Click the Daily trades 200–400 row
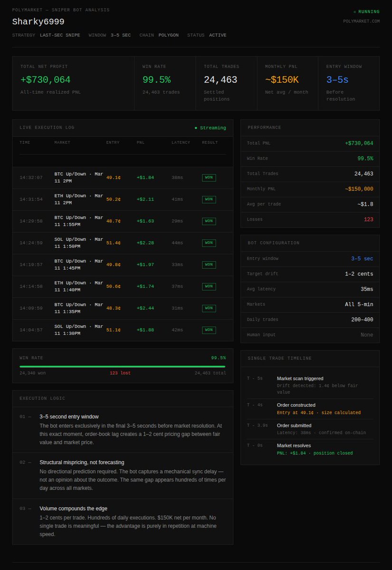This screenshot has height=570, width=392. pos(310,320)
